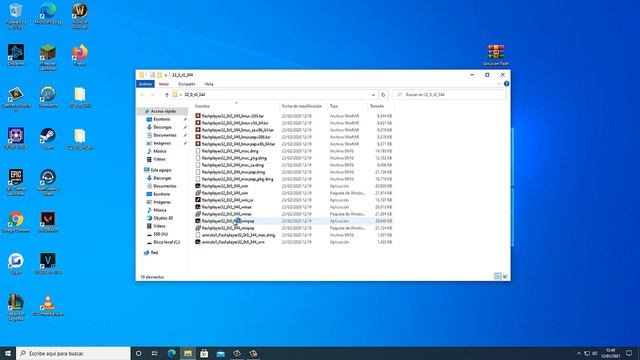Viewport: 640px width, 360px height.
Task: Open Objetos 3D in the navigation pane
Action: 163,218
